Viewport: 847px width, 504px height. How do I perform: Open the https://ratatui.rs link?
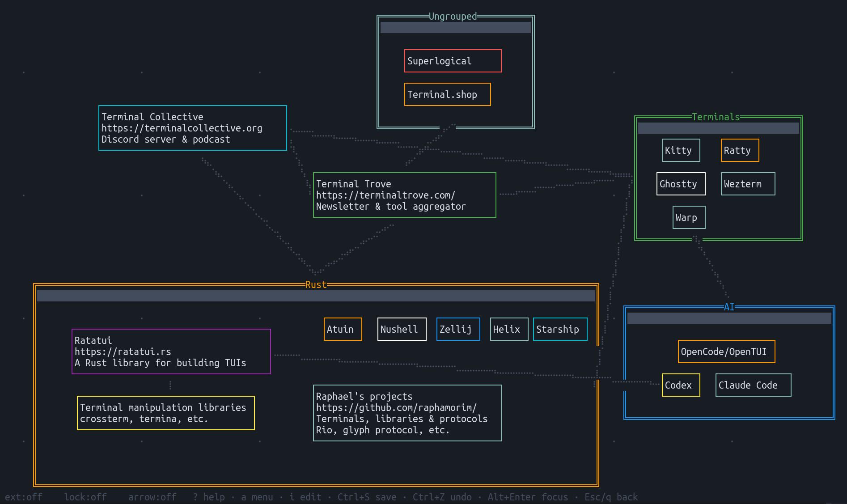click(x=123, y=352)
